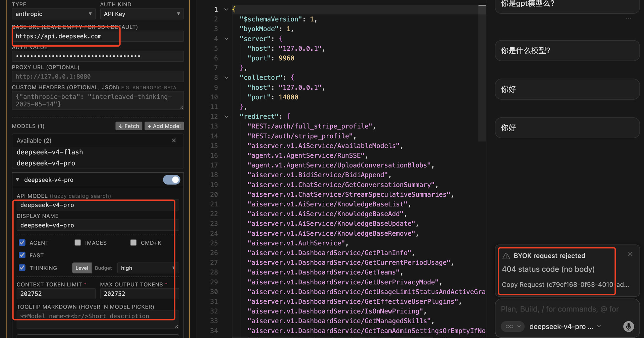This screenshot has width=644, height=338.
Task: Open the infinity agent mode selector
Action: point(513,326)
